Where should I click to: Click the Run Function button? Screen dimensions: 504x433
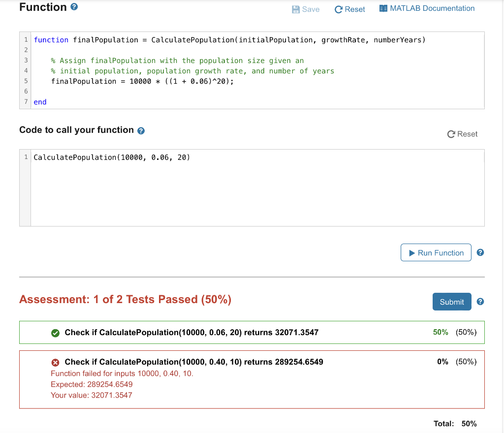436,253
